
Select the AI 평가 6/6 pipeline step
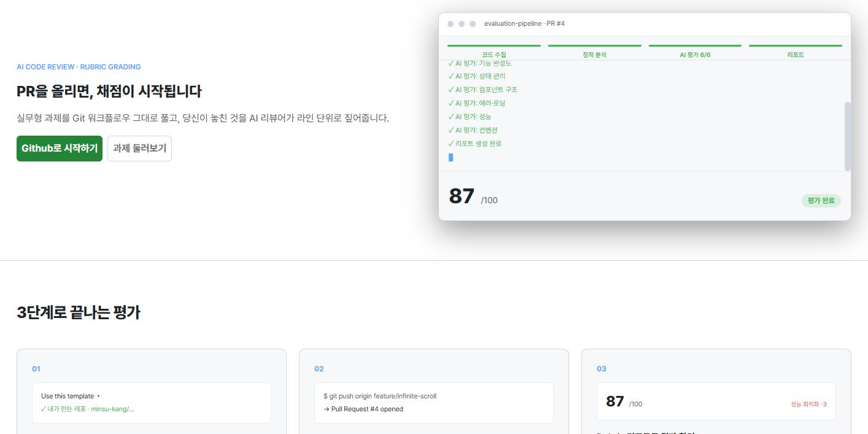pyautogui.click(x=695, y=51)
